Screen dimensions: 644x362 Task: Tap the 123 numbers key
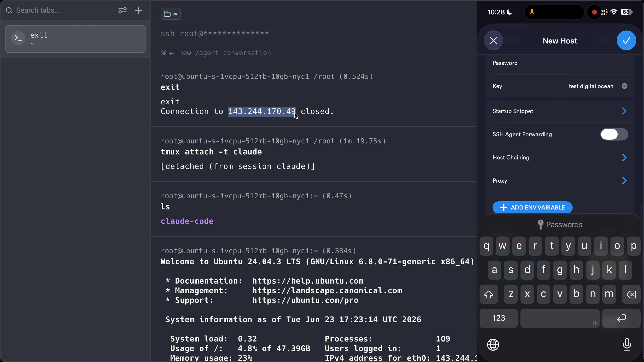pos(498,318)
